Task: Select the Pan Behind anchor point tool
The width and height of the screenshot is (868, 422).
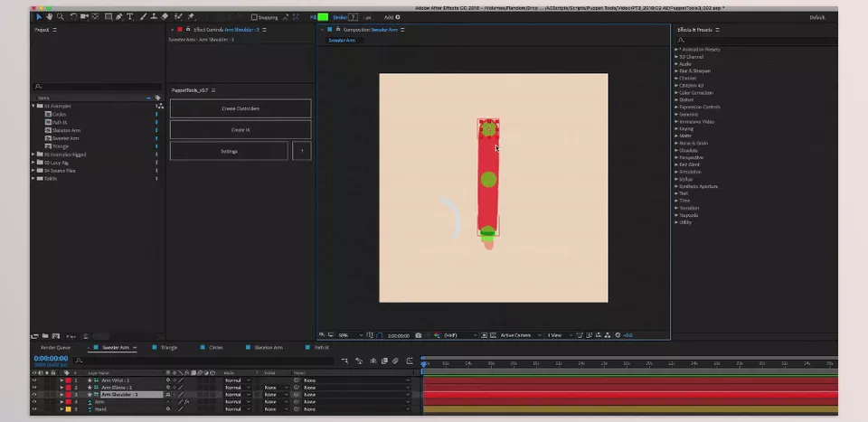Action: coord(95,17)
